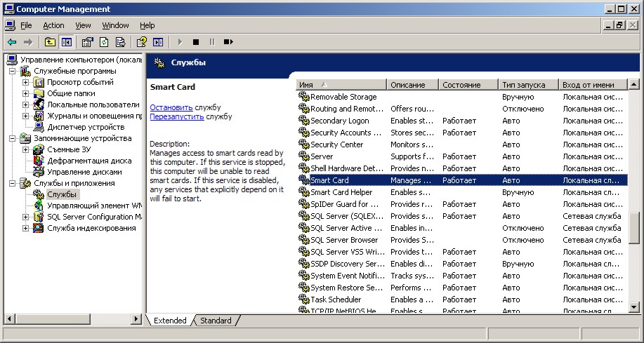
Task: Click the Help toolbar icon
Action: [141, 42]
